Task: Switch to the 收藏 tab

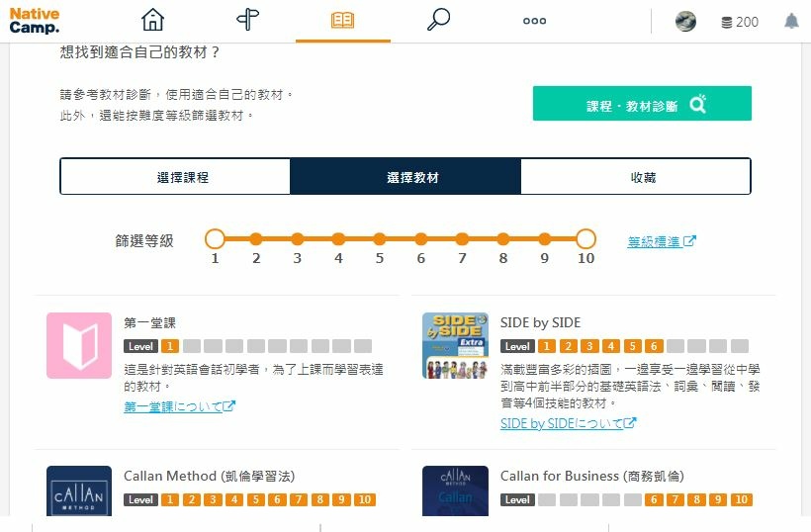Action: pos(636,177)
